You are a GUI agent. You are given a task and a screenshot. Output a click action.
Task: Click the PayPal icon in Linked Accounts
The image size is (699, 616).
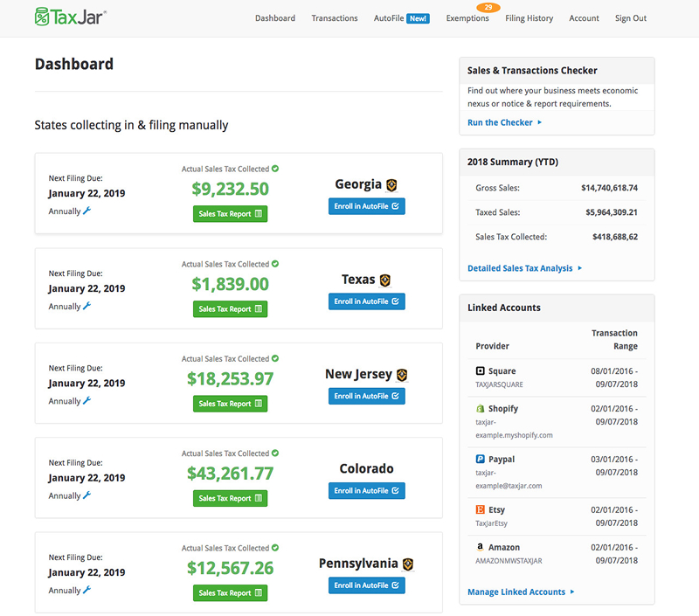[481, 459]
